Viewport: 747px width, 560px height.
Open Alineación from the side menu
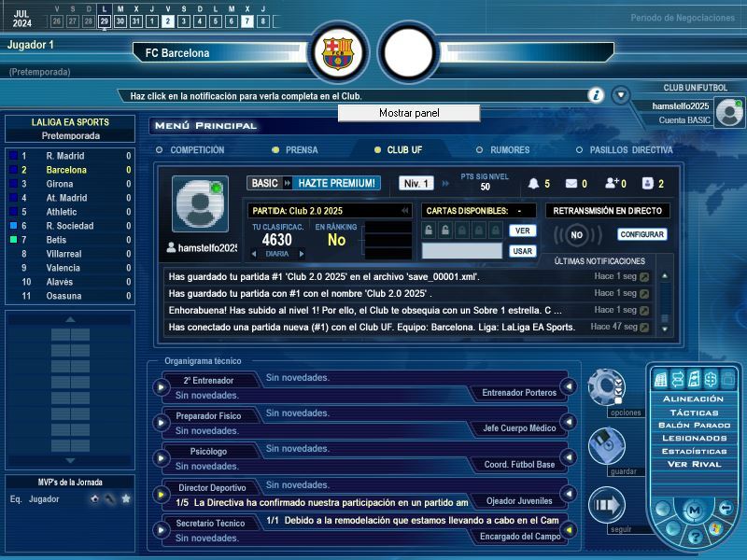click(x=693, y=399)
